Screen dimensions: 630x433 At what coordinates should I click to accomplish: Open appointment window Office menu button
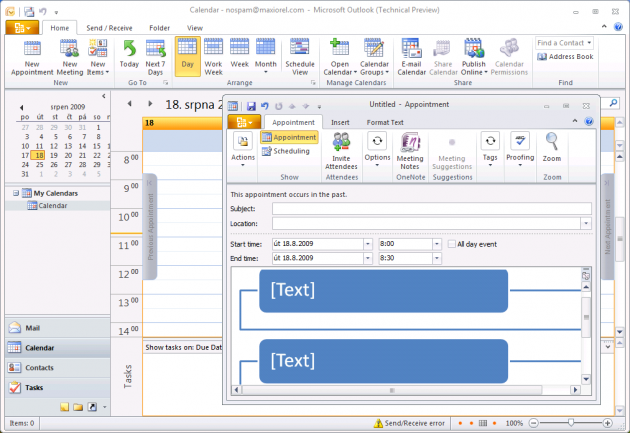[244, 122]
